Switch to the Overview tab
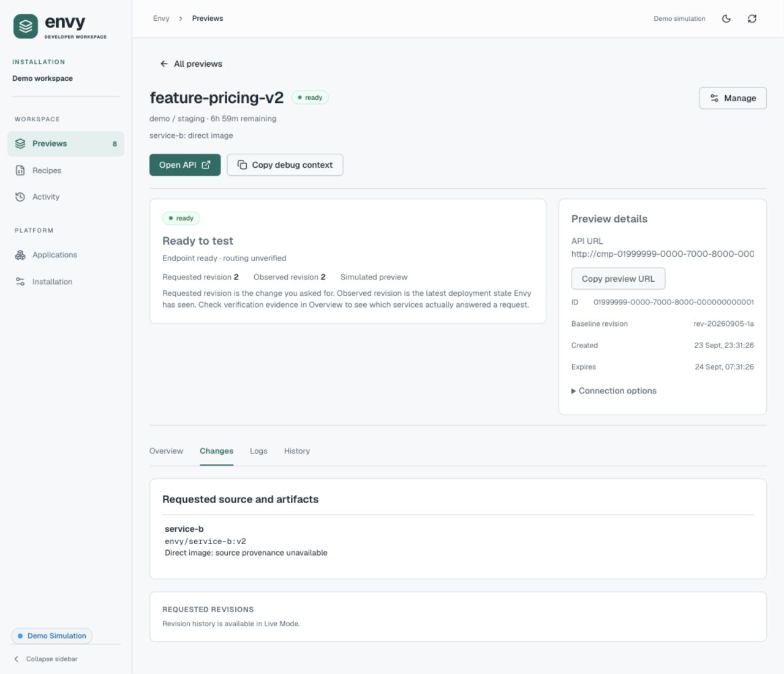Image resolution: width=784 pixels, height=674 pixels. 166,451
